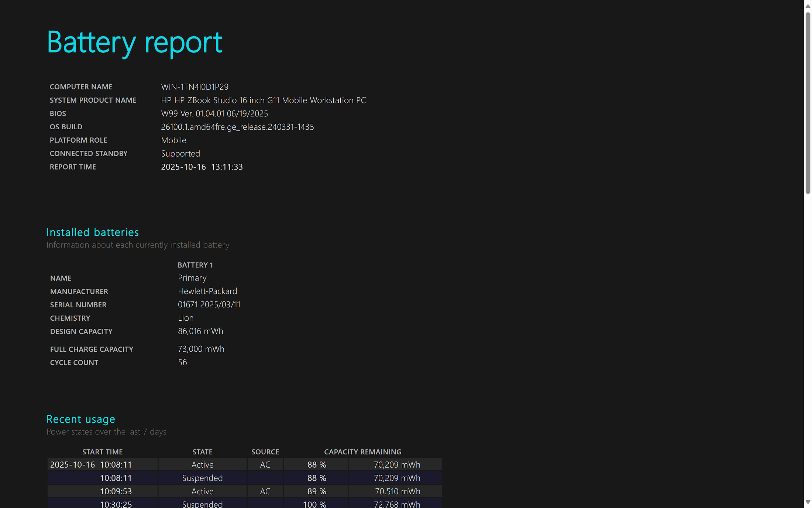
Task: Click the report time value
Action: point(202,167)
